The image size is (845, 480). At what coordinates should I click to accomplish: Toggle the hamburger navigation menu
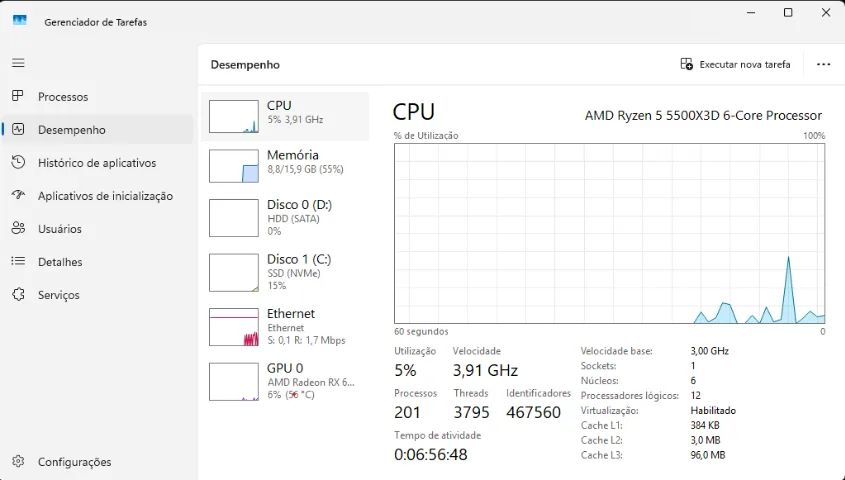(x=17, y=63)
